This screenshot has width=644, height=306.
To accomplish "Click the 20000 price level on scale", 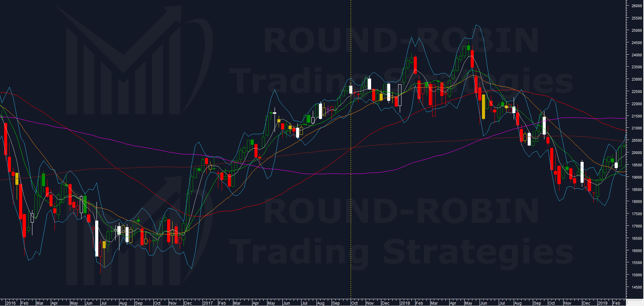I will [636, 153].
